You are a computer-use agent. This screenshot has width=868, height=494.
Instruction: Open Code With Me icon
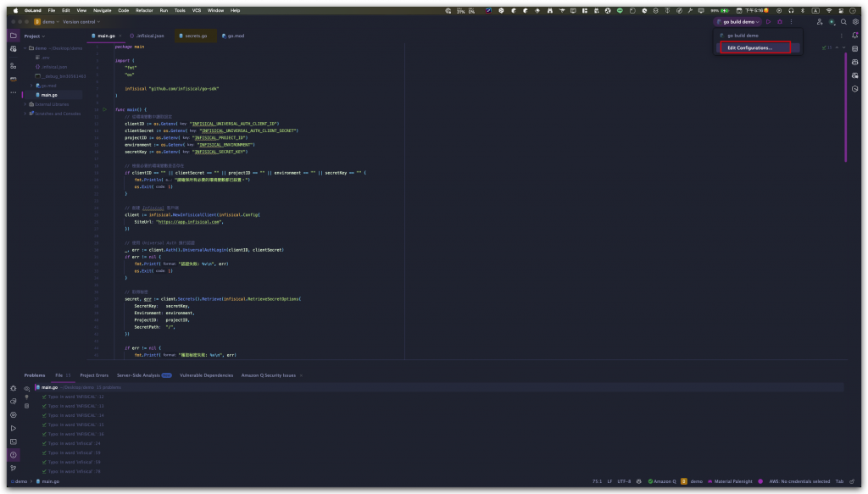tap(820, 21)
